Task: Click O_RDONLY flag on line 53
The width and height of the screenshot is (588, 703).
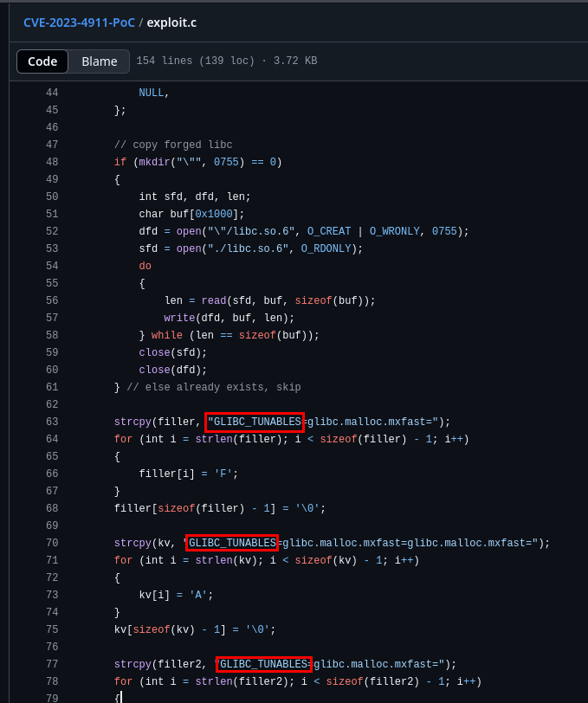Action: tap(326, 248)
